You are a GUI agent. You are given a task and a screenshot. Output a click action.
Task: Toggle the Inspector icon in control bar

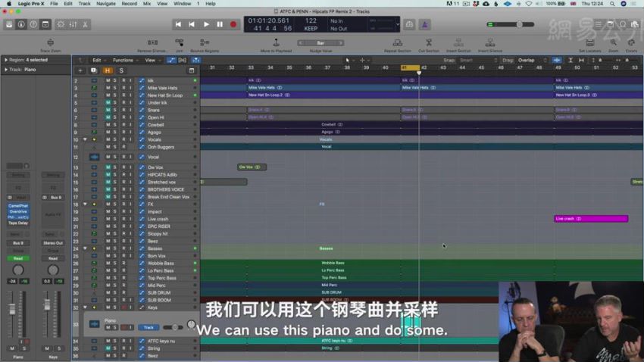[x=21, y=25]
